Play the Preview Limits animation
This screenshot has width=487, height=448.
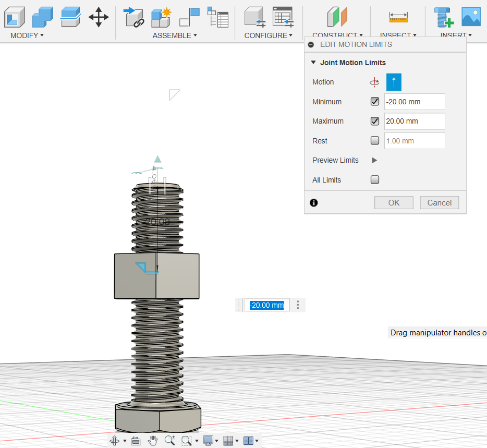[374, 161]
